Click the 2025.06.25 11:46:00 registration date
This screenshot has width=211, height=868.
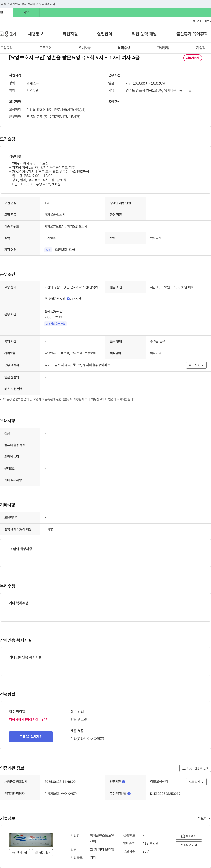(60, 782)
